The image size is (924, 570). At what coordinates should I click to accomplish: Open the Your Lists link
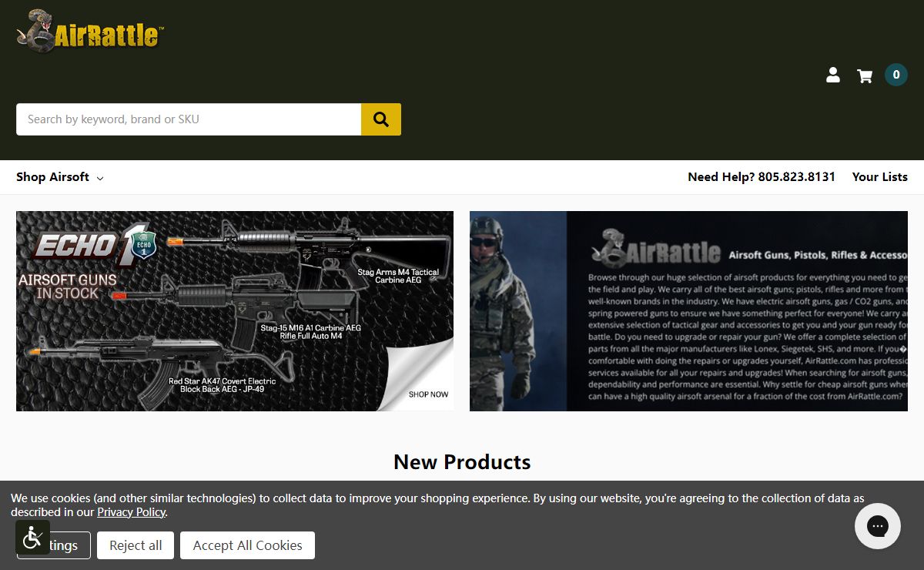[879, 177]
